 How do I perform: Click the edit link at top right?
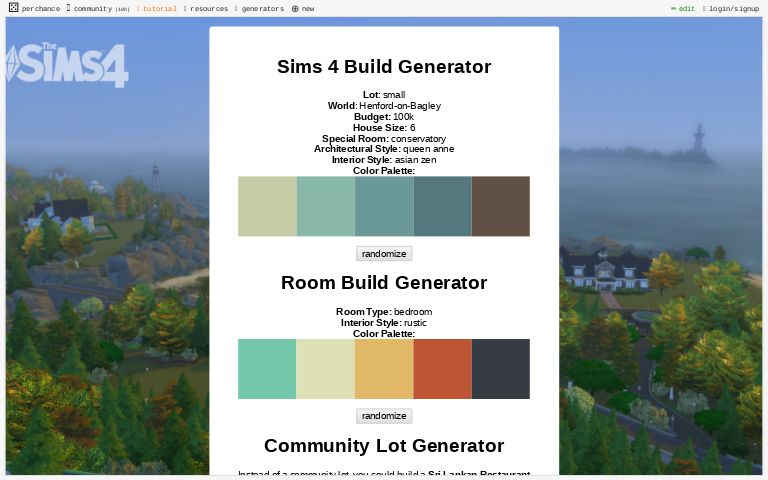683,9
